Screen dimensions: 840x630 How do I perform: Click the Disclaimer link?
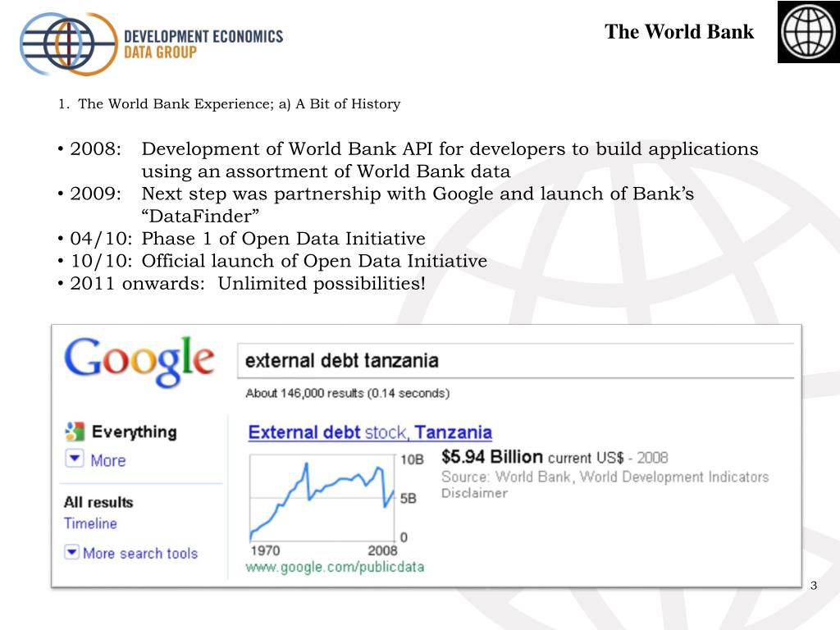[x=474, y=493]
